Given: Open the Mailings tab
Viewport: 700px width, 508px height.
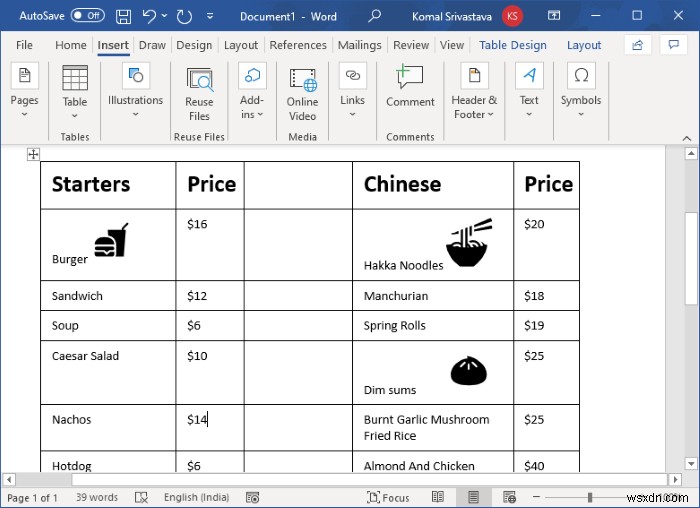Looking at the screenshot, I should click(x=359, y=45).
